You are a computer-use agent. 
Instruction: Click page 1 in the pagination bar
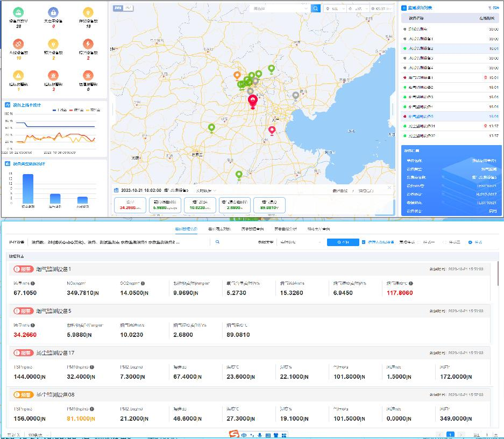(450, 435)
